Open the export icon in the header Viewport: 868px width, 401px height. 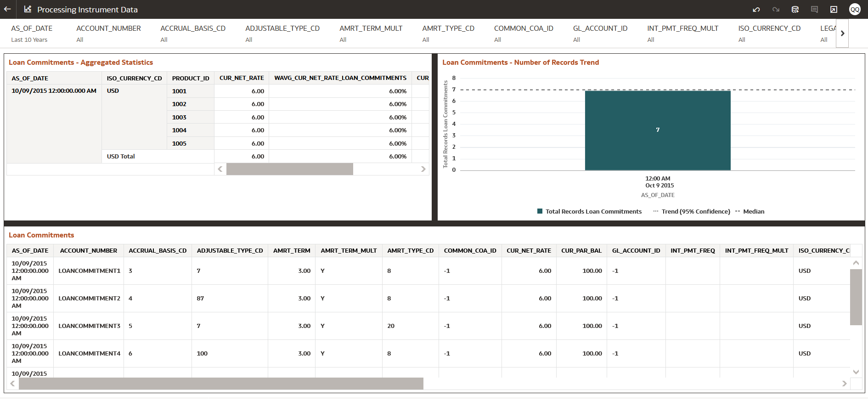click(x=834, y=9)
